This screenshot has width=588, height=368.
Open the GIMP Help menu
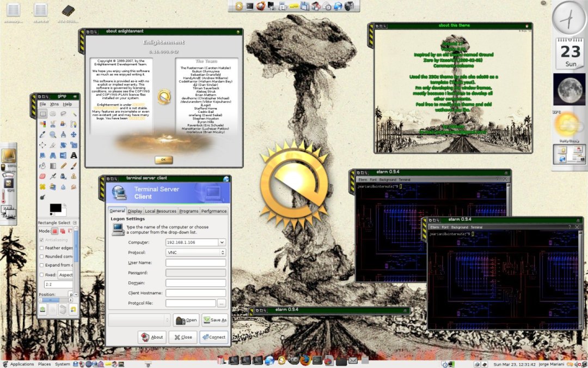point(67,104)
